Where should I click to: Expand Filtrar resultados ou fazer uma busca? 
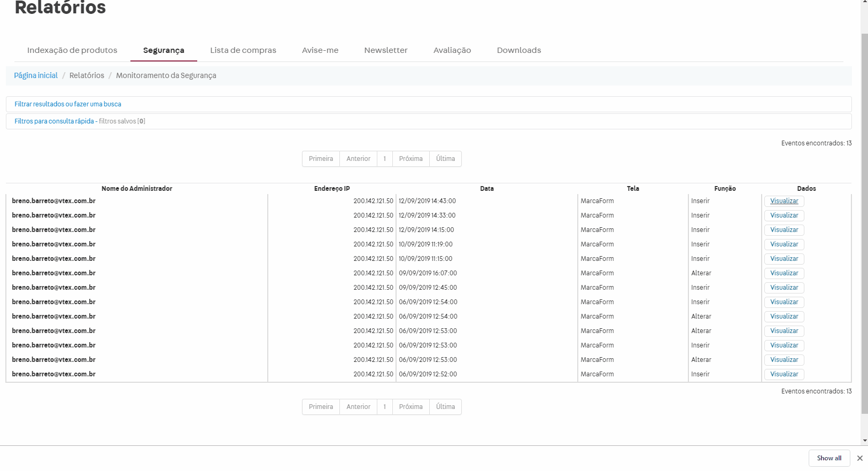pyautogui.click(x=68, y=104)
